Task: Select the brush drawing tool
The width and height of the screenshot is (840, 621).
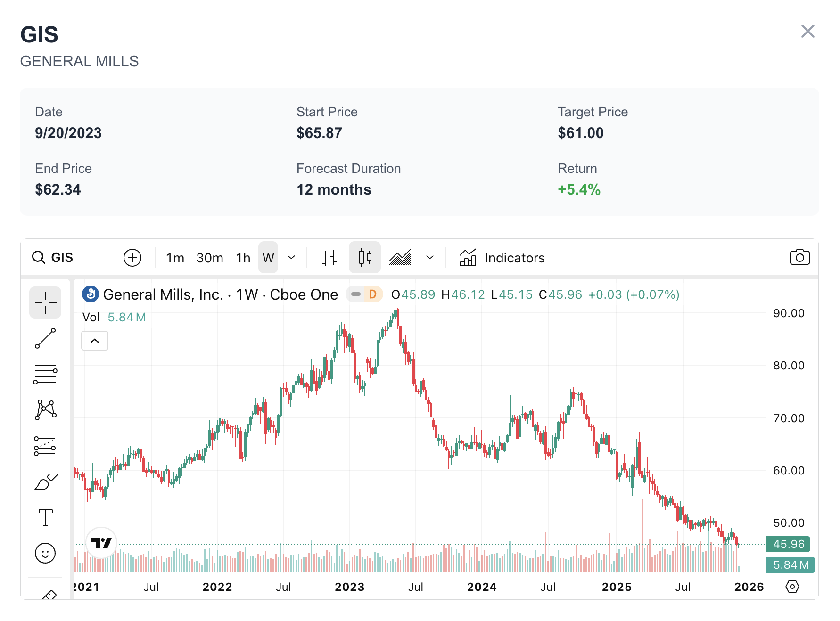Action: tap(45, 482)
